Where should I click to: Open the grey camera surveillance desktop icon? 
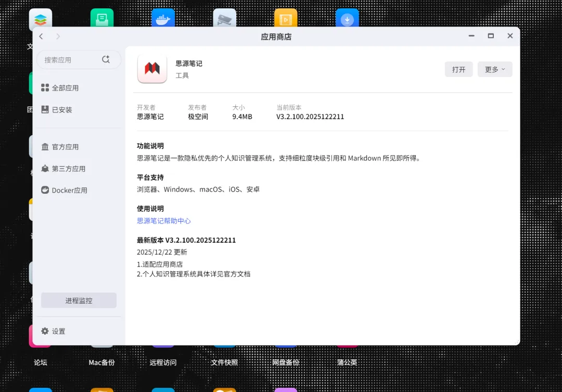pyautogui.click(x=225, y=18)
